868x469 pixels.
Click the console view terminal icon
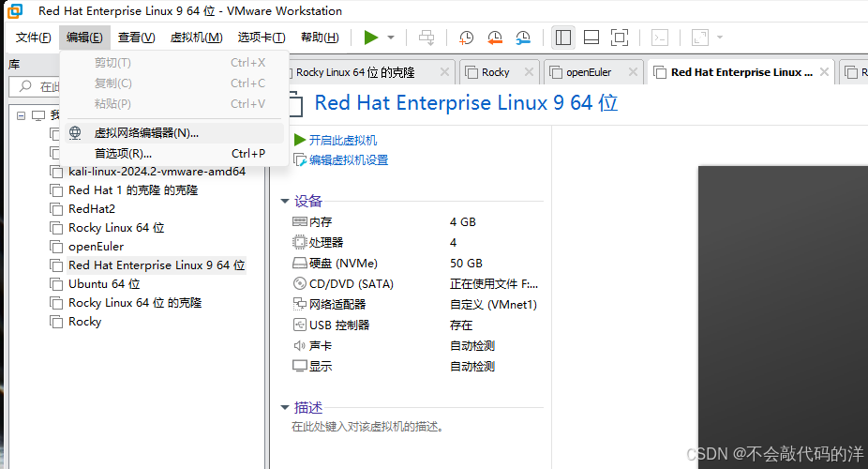(x=659, y=38)
